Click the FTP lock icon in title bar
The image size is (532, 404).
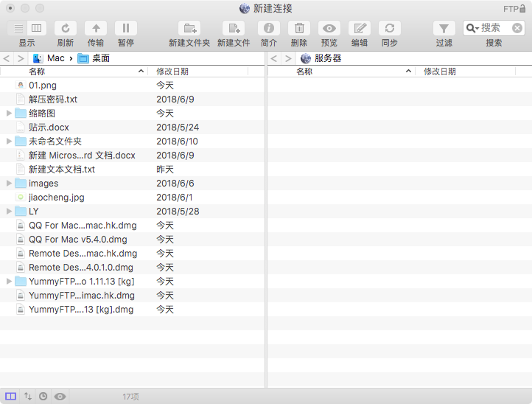pos(522,9)
